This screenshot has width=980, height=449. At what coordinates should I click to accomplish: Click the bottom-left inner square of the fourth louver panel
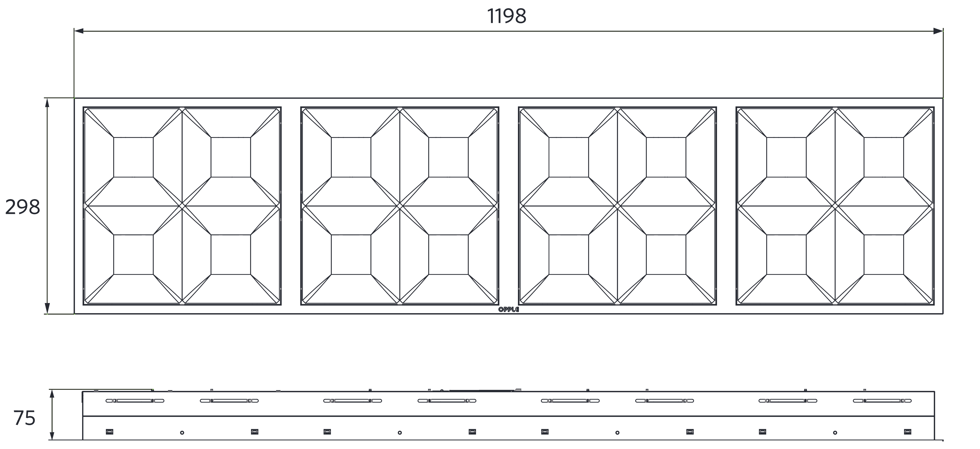coord(786,254)
